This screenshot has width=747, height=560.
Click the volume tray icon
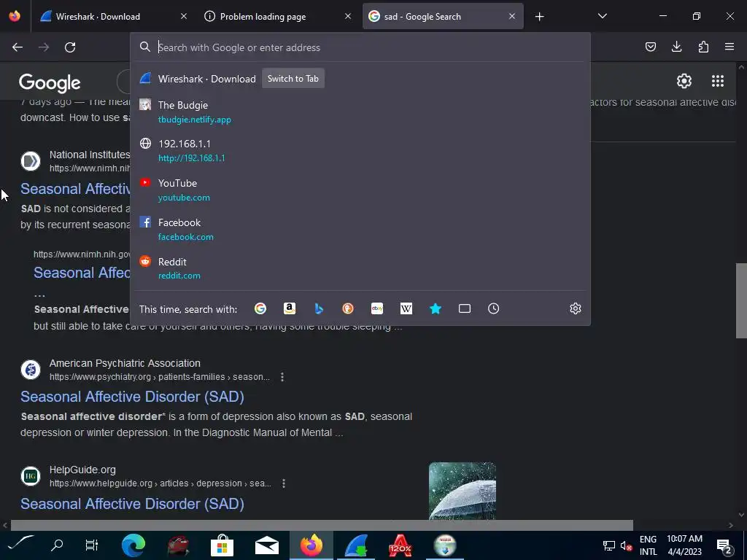[626, 545]
